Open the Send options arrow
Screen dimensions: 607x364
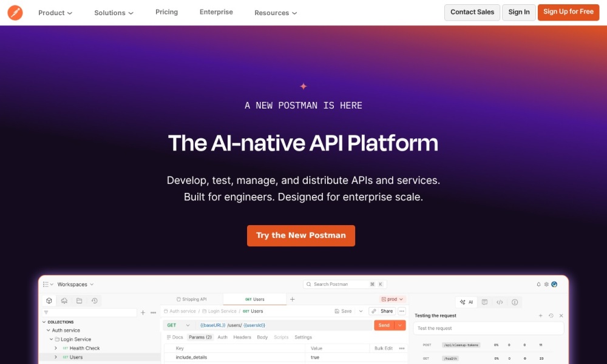[x=400, y=325]
